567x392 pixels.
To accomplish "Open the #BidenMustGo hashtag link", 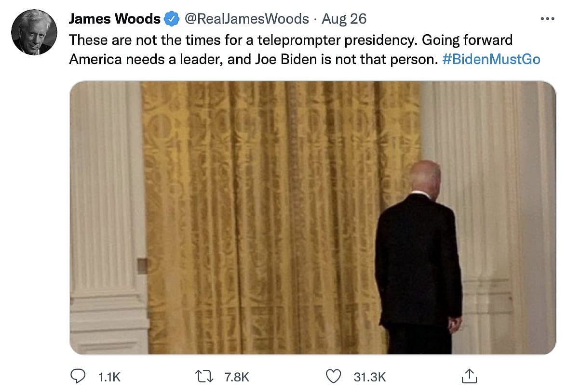I will pyautogui.click(x=491, y=59).
